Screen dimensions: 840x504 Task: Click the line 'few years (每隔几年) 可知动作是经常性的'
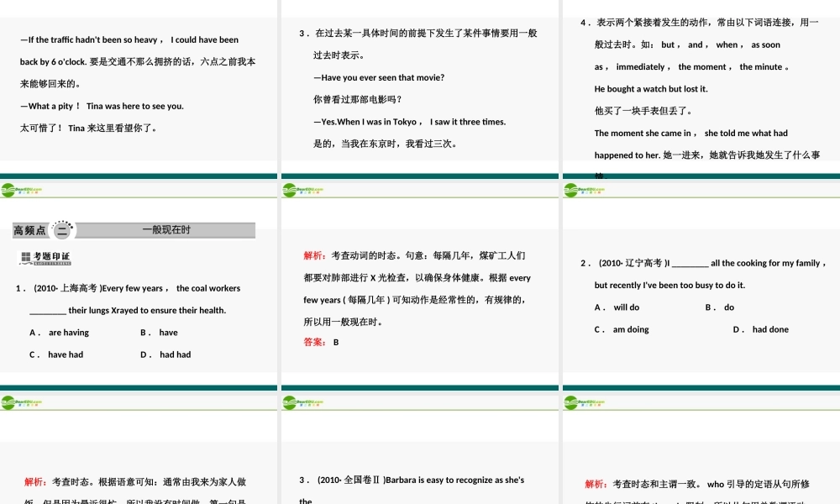(415, 300)
